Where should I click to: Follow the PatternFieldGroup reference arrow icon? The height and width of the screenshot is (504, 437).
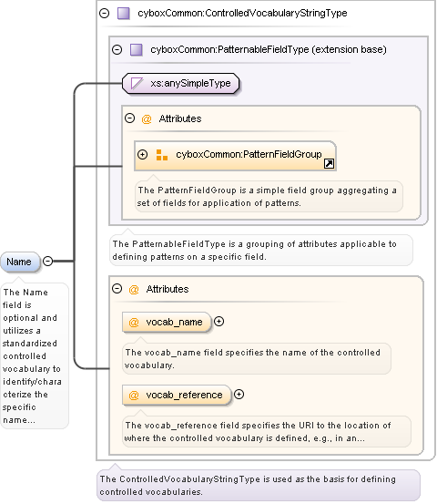point(329,164)
